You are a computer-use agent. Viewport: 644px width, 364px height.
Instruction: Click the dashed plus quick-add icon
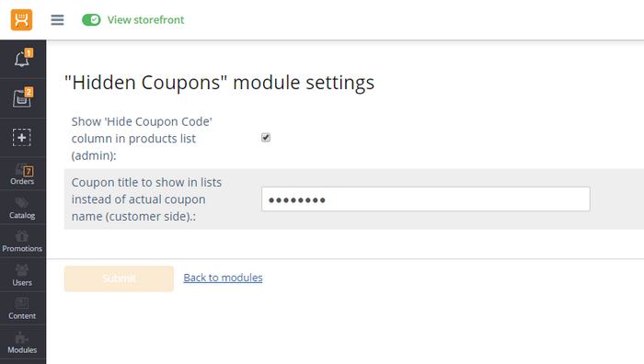tap(22, 138)
